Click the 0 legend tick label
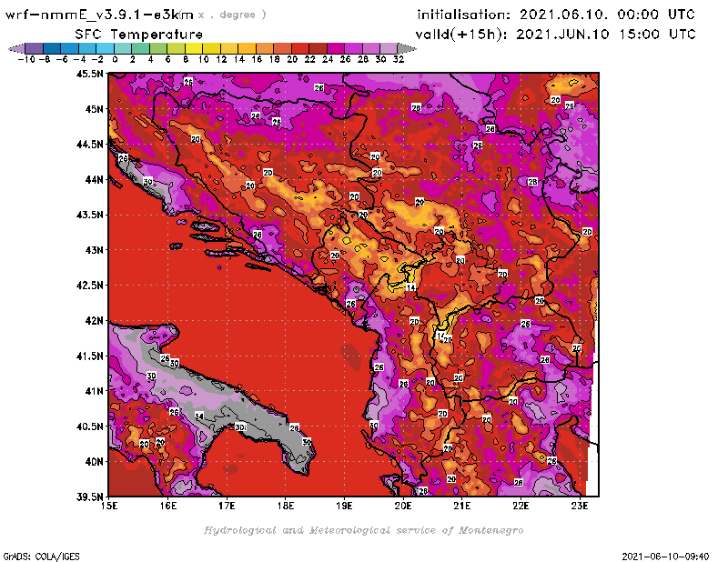Viewport: 728px width, 562px height. (115, 59)
